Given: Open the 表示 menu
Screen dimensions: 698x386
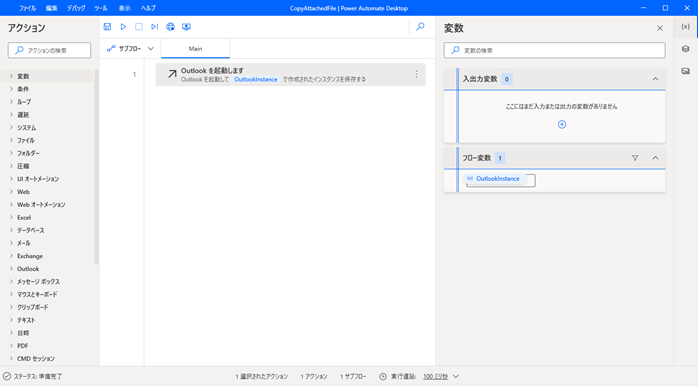Looking at the screenshot, I should (x=125, y=8).
